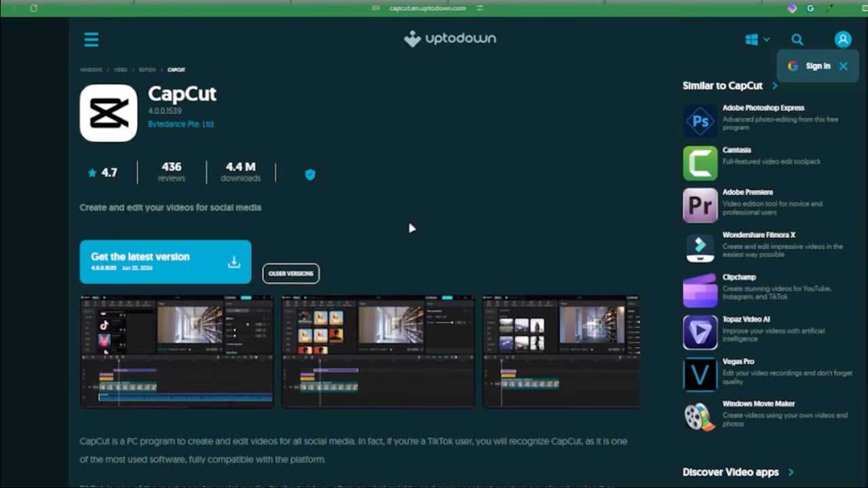Click the Topaz Video AI icon
868x488 pixels.
pos(700,332)
